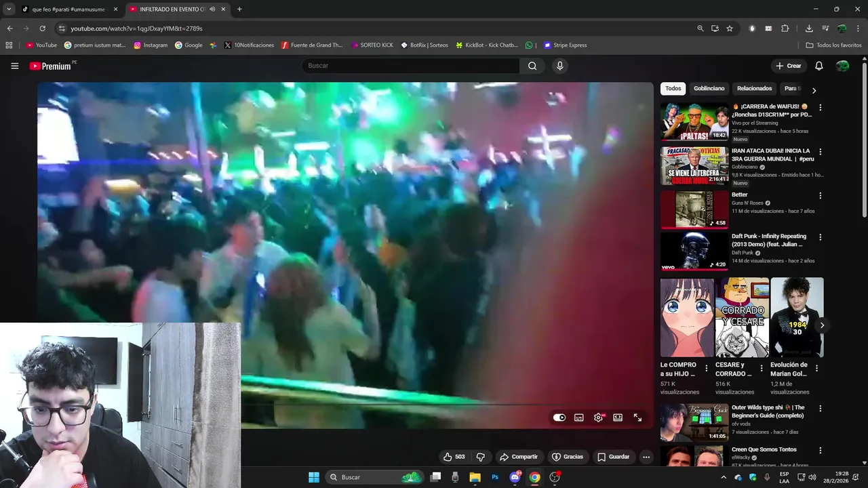Open the Better by Guns N' Roses thumbnail
868x488 pixels.
click(694, 209)
